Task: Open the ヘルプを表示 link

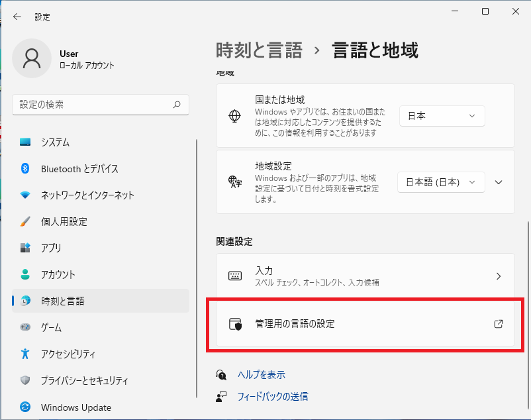Action: [262, 374]
